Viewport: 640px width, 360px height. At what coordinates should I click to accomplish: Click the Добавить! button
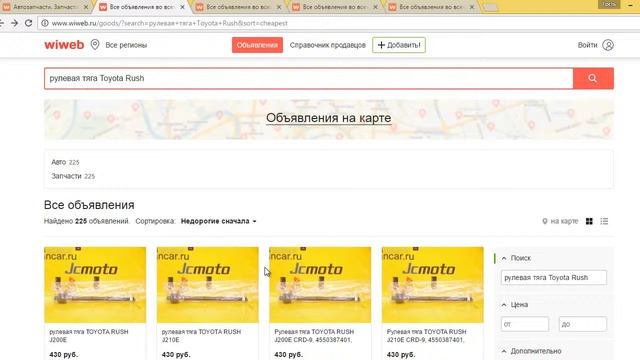[x=399, y=45]
